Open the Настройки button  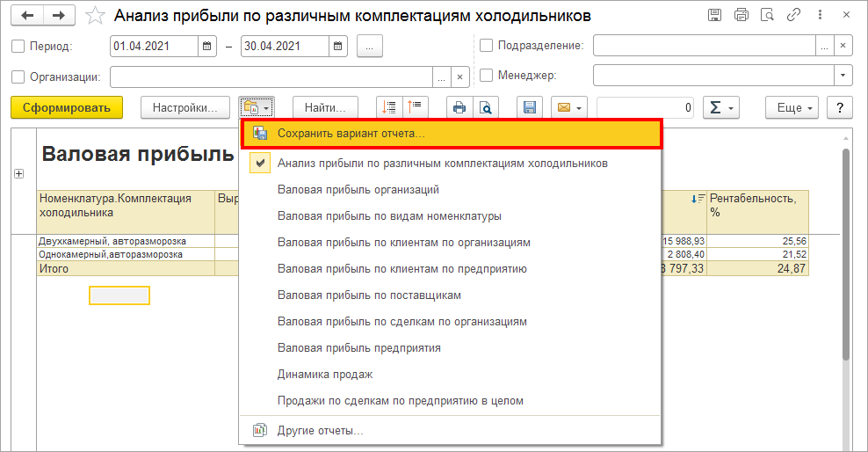coord(184,107)
